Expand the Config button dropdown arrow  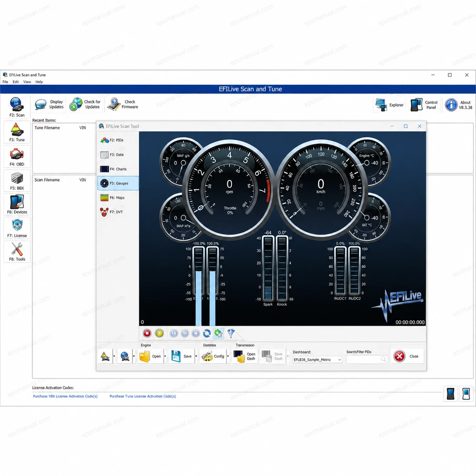pyautogui.click(x=228, y=357)
